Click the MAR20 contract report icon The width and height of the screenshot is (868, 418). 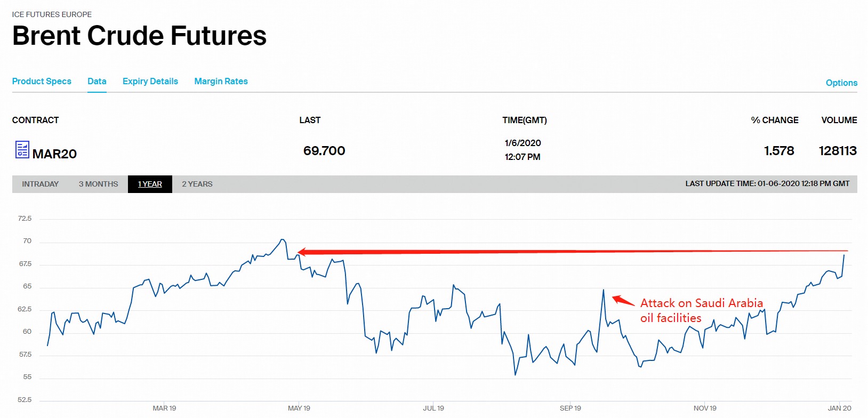coord(22,150)
